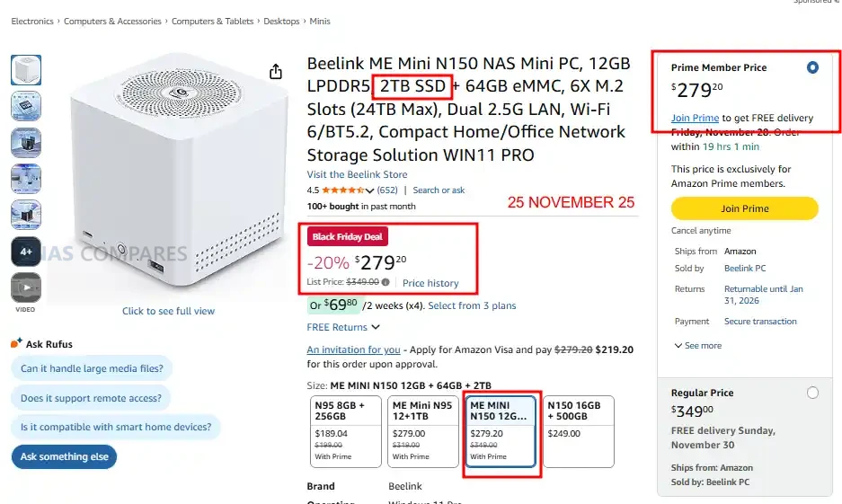The image size is (842, 504).
Task: Go to Desktops breadcrumb category
Action: pyautogui.click(x=282, y=22)
